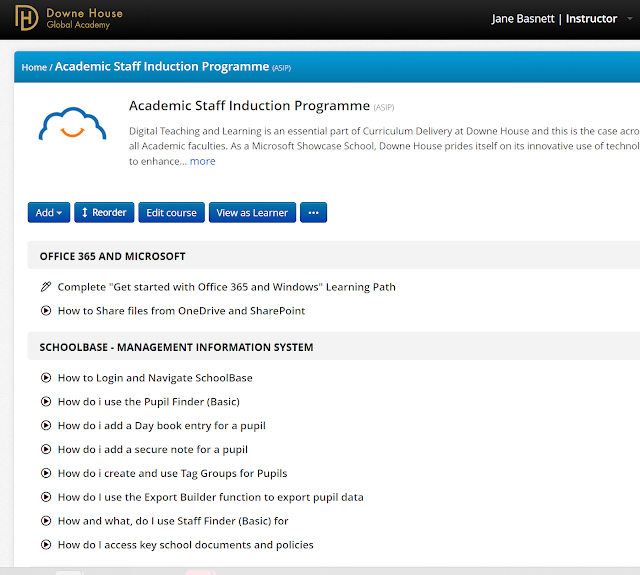Click play icon for Tag Groups item
This screenshot has height=575, width=640.
tap(46, 473)
